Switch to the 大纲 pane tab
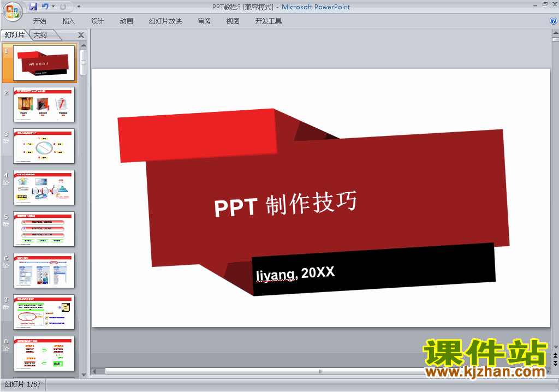The width and height of the screenshot is (559, 392). [40, 34]
